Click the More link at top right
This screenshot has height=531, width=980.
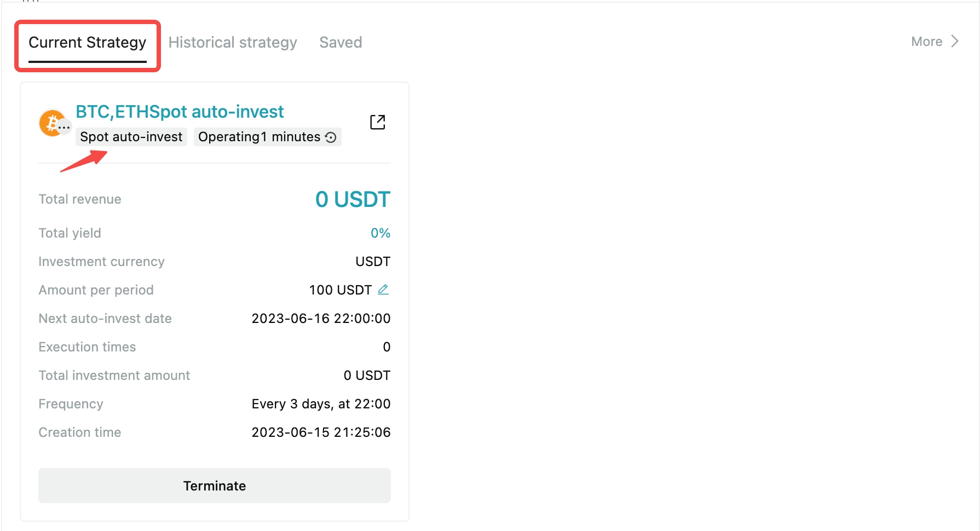tap(926, 41)
